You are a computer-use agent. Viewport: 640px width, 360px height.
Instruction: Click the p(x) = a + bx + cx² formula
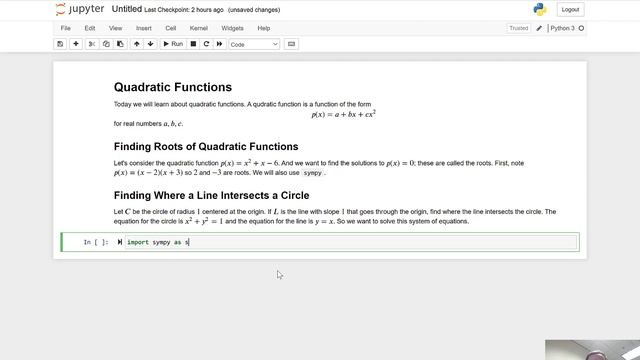pos(343,114)
